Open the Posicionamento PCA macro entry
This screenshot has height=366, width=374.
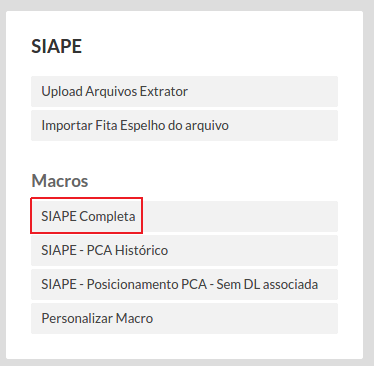point(184,284)
